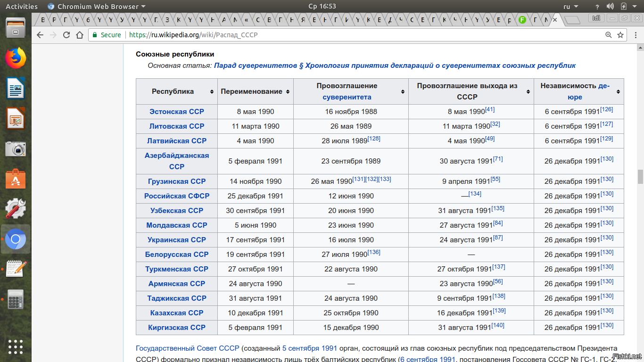644x362 pixels.
Task: Click the volume speaker icon in top panel
Action: coord(610,6)
